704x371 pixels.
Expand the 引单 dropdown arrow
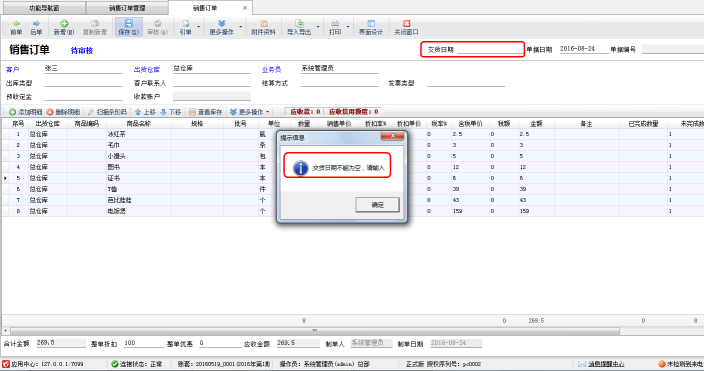(198, 27)
